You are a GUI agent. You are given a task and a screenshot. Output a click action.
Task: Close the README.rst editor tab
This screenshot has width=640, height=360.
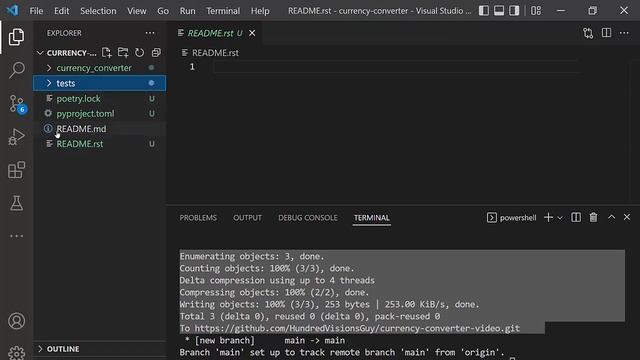tap(252, 33)
